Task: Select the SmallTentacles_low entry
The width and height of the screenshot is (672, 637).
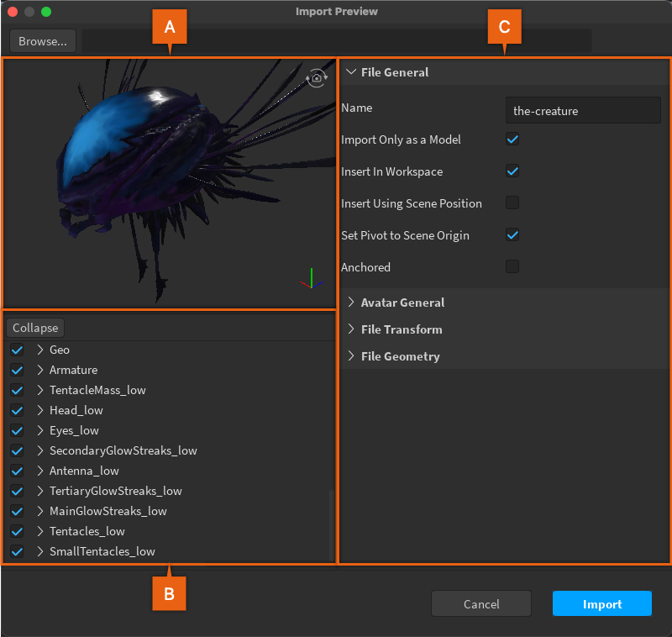Action: [102, 551]
